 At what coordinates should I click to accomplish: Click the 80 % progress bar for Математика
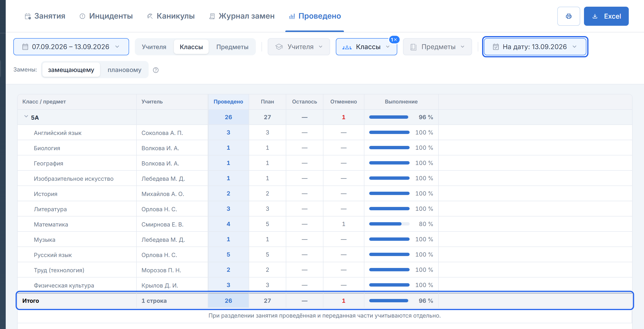(389, 224)
